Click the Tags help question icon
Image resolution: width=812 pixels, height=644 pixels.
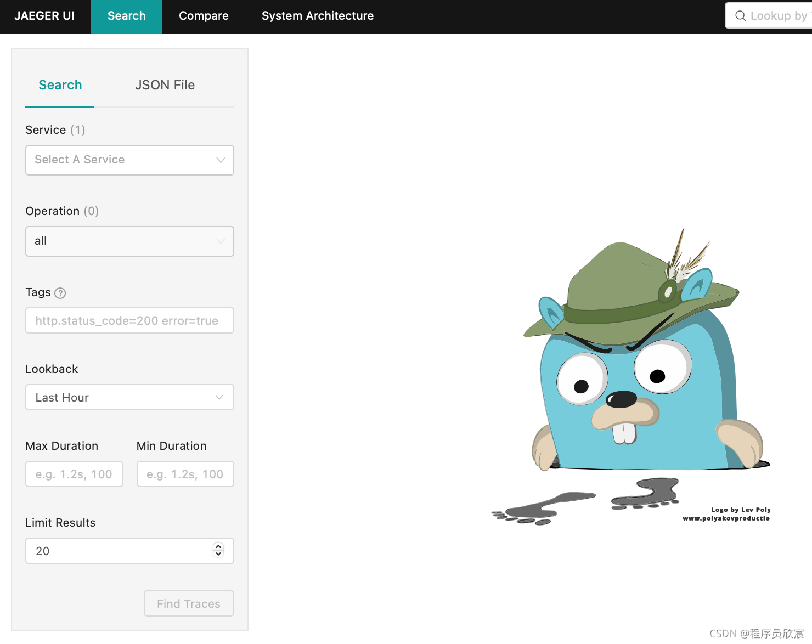(x=60, y=293)
